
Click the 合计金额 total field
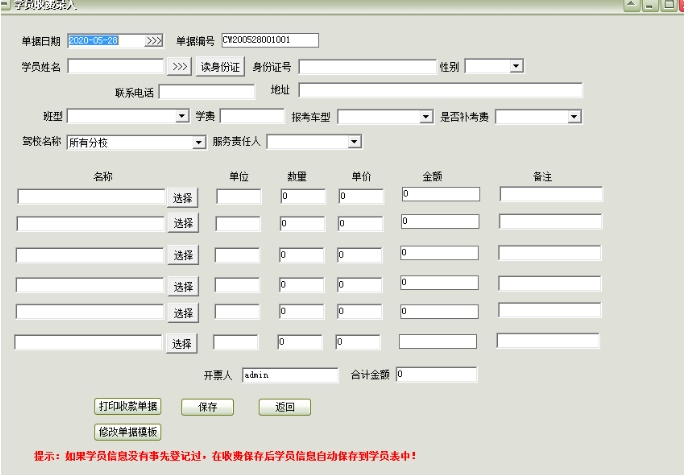click(437, 374)
